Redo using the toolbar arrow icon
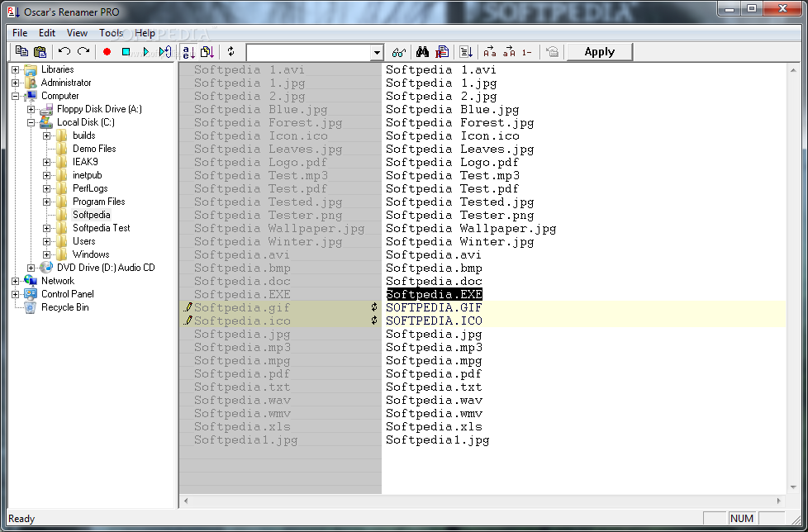This screenshot has width=808, height=532. [83, 51]
